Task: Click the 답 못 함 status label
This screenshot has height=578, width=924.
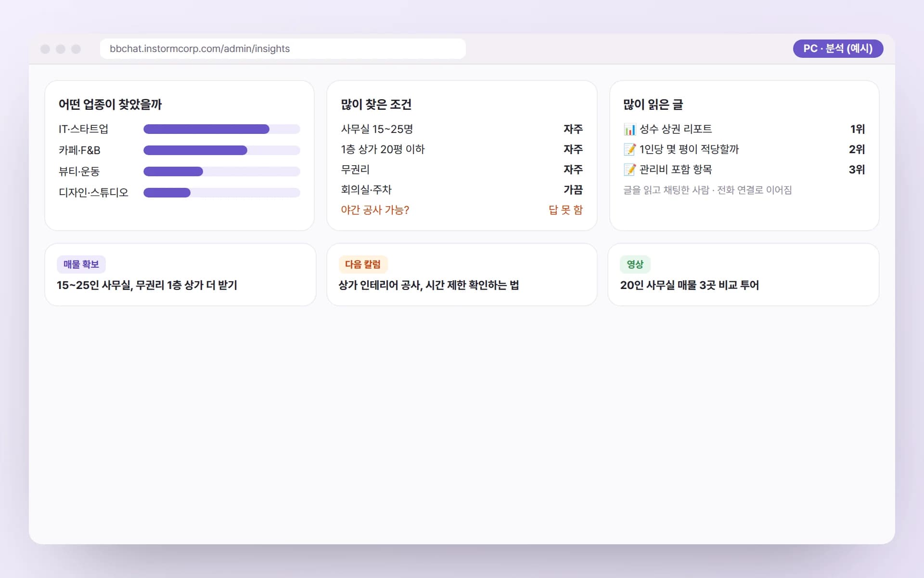Action: click(565, 210)
